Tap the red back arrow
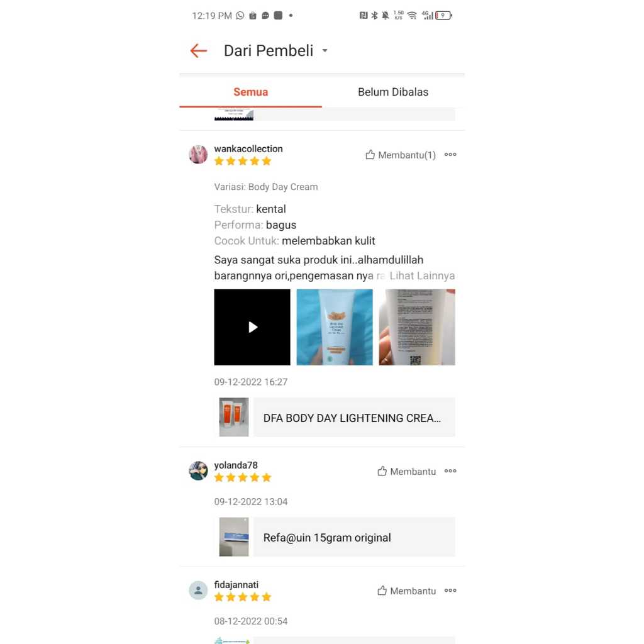Image resolution: width=644 pixels, height=644 pixels. pyautogui.click(x=198, y=50)
